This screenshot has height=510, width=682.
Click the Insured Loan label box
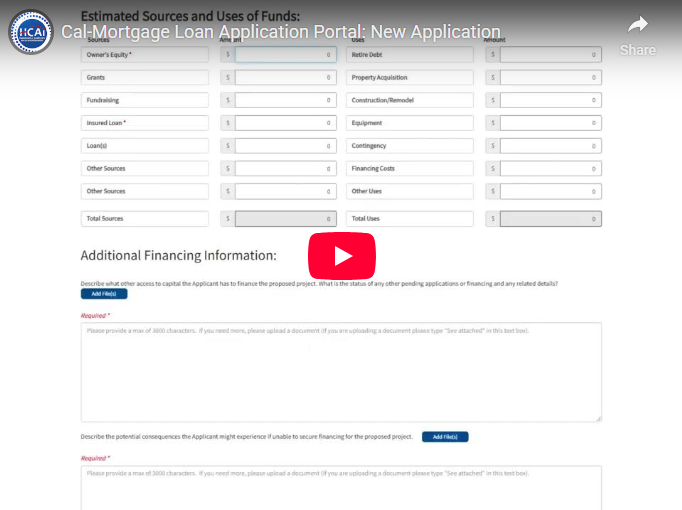(144, 123)
